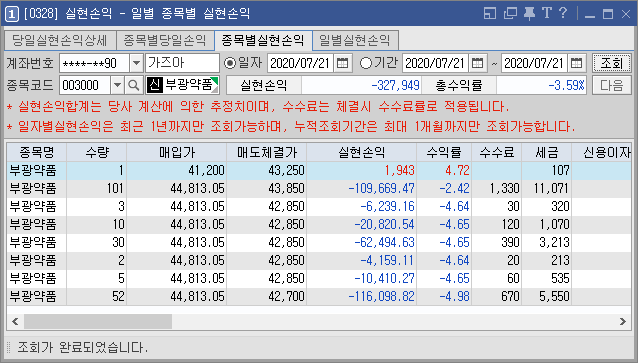Click the 신용이자 column header
This screenshot has width=638, height=363.
602,152
